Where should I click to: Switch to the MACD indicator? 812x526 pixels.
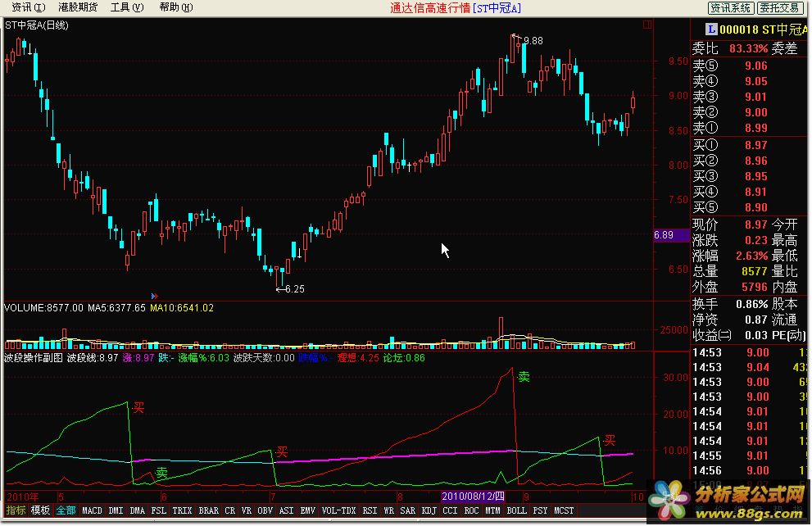(x=92, y=510)
